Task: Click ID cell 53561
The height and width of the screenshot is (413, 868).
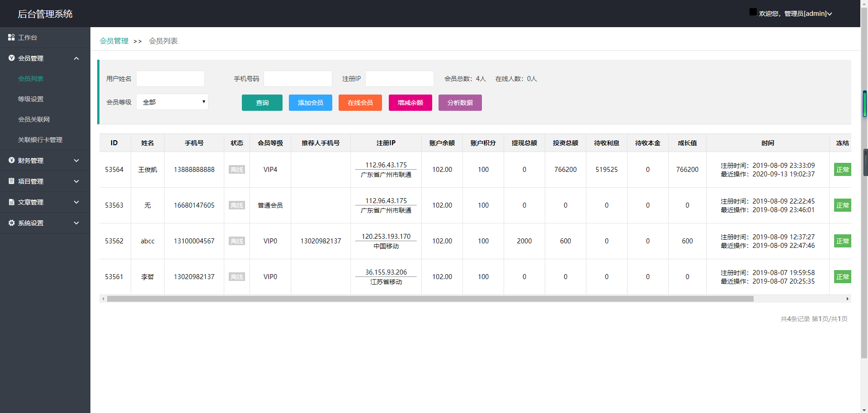Action: pos(114,277)
